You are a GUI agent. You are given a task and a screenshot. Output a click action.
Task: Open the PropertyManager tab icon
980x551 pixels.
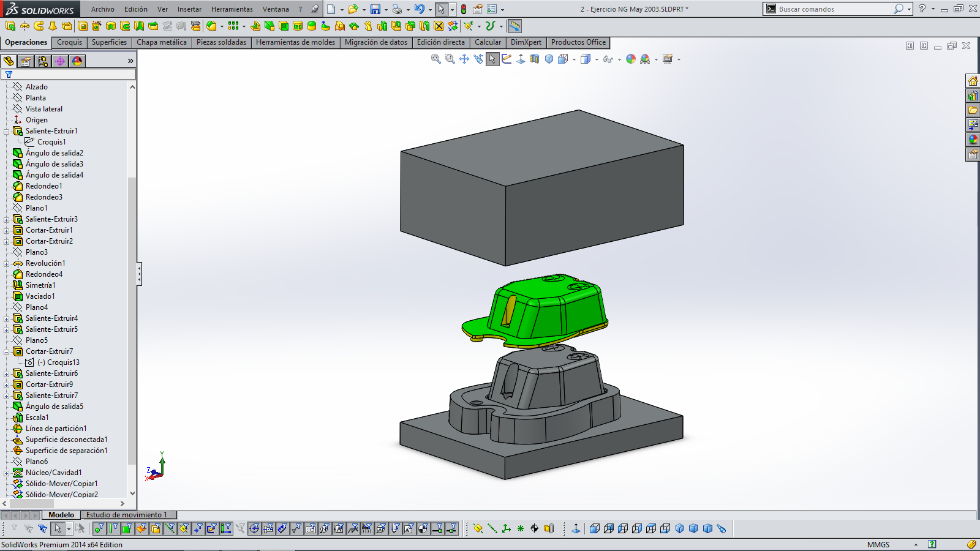coord(26,61)
